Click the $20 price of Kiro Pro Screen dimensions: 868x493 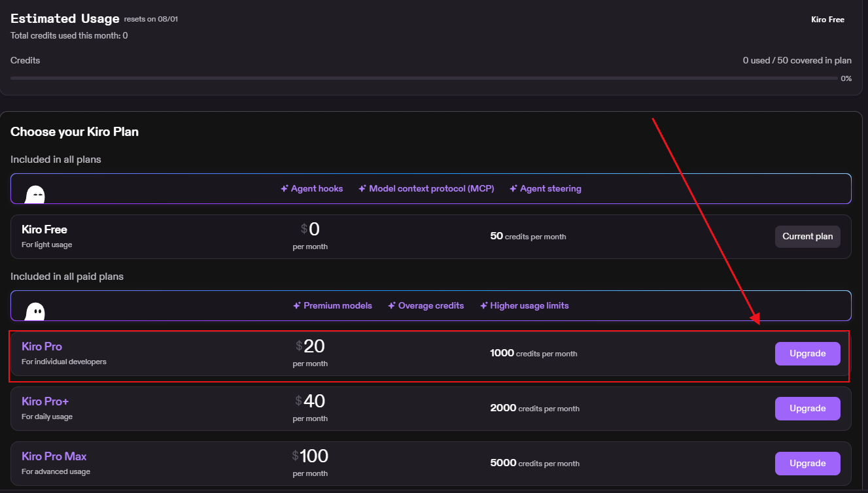tap(310, 346)
